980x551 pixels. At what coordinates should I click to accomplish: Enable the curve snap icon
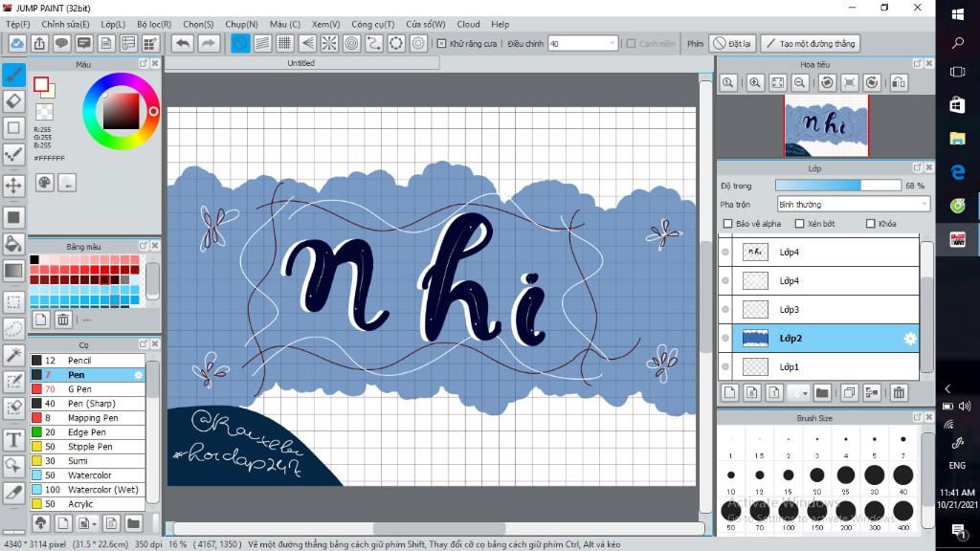tap(374, 43)
